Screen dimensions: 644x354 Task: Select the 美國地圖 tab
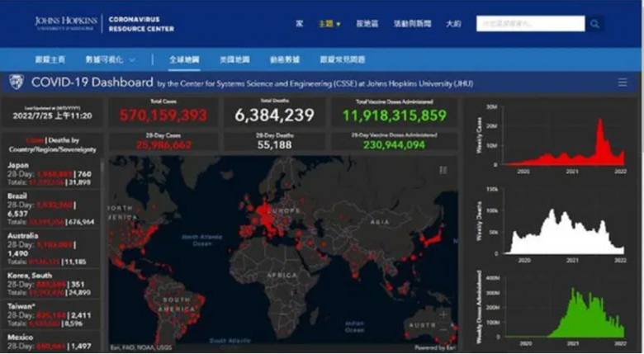tap(234, 59)
